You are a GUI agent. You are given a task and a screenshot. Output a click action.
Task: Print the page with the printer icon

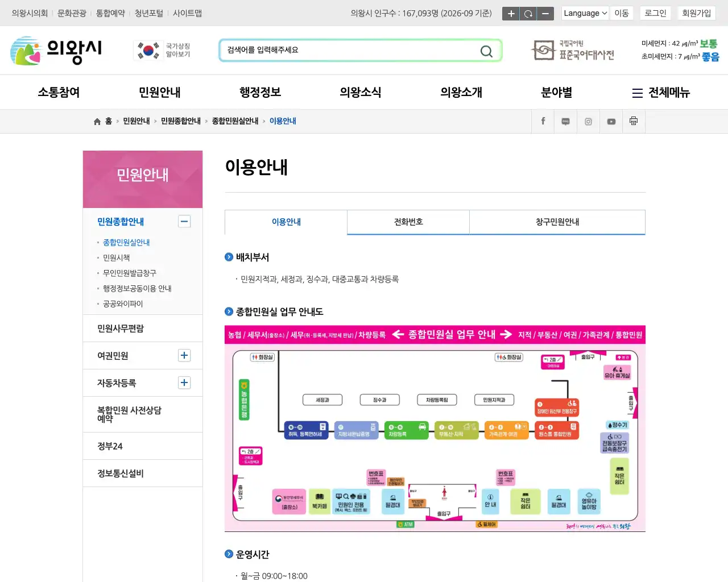(634, 121)
